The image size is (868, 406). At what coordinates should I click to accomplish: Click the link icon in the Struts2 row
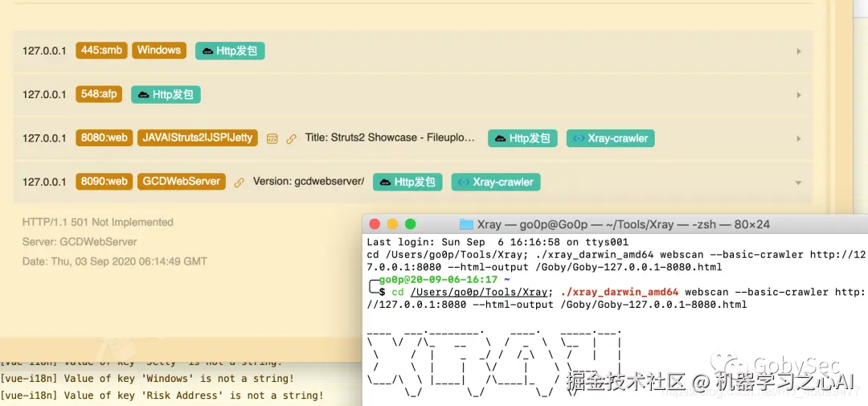[291, 139]
